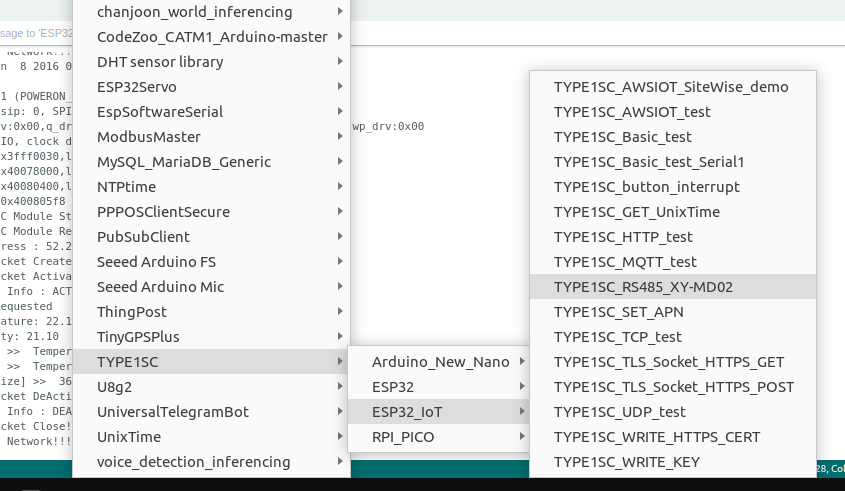845x491 pixels.
Task: Open EspSoftwareSerial examples submenu
Action: click(x=211, y=112)
